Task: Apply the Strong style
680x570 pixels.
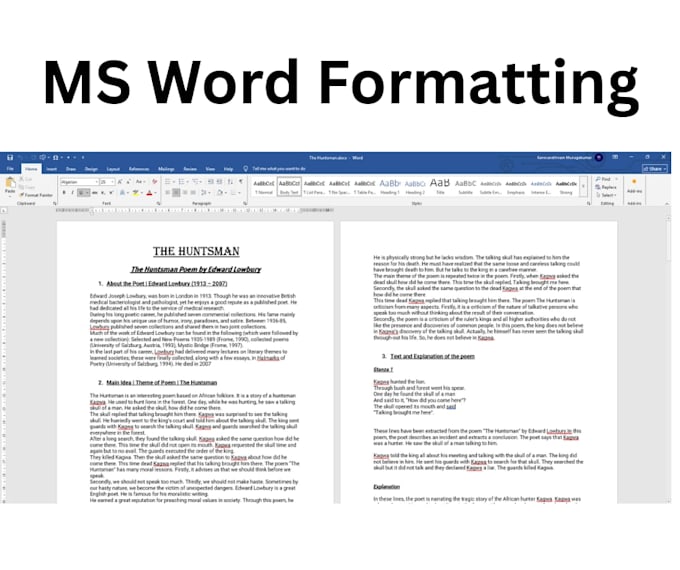Action: click(566, 187)
